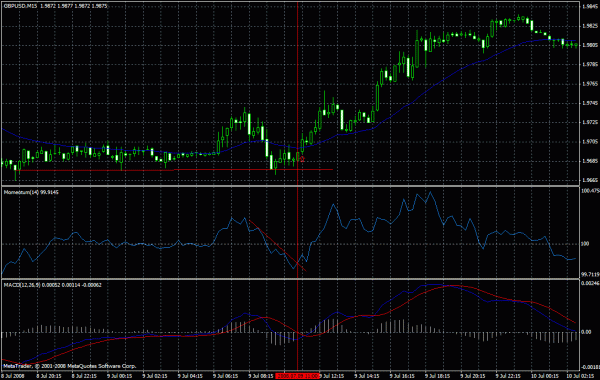Click the 9 Jul 18:15 time label
Image resolution: width=600 pixels, height=380 pixels.
pos(438,376)
